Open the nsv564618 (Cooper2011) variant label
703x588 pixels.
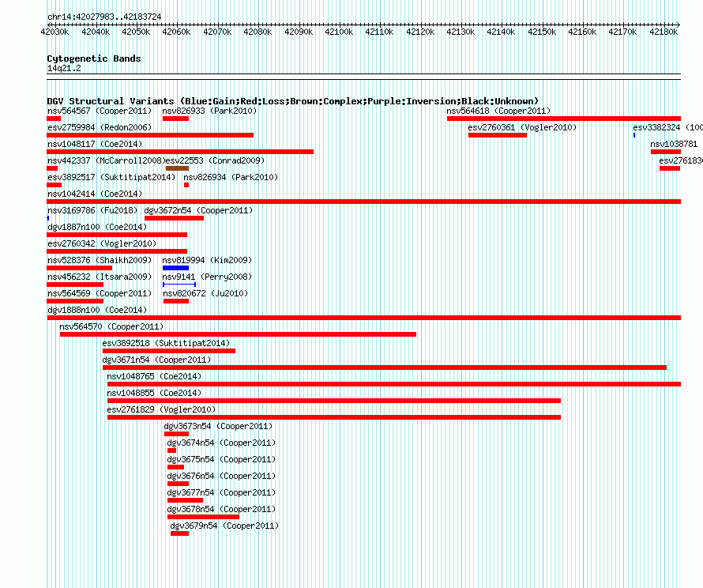498,111
